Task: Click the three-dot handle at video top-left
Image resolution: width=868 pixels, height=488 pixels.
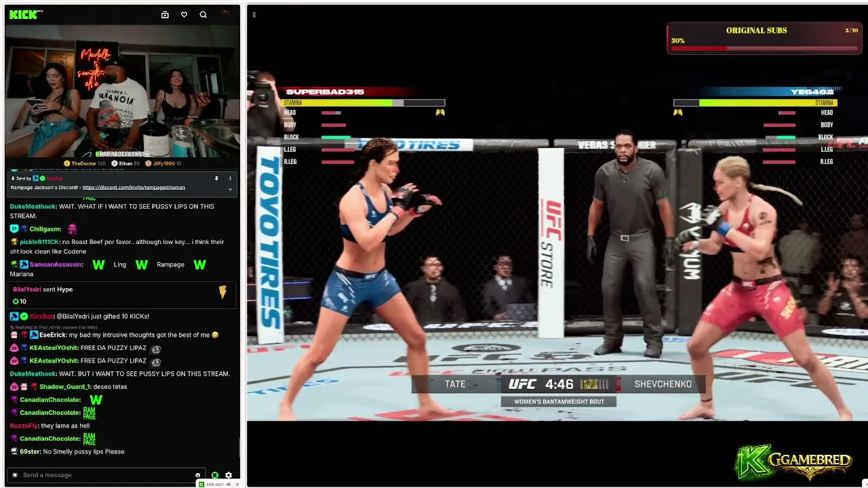Action: click(254, 14)
